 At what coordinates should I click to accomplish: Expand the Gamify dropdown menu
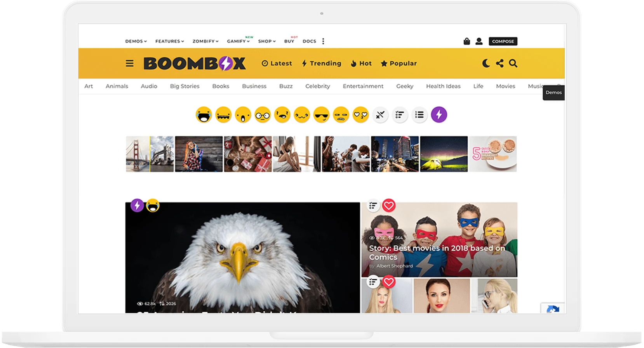point(238,41)
